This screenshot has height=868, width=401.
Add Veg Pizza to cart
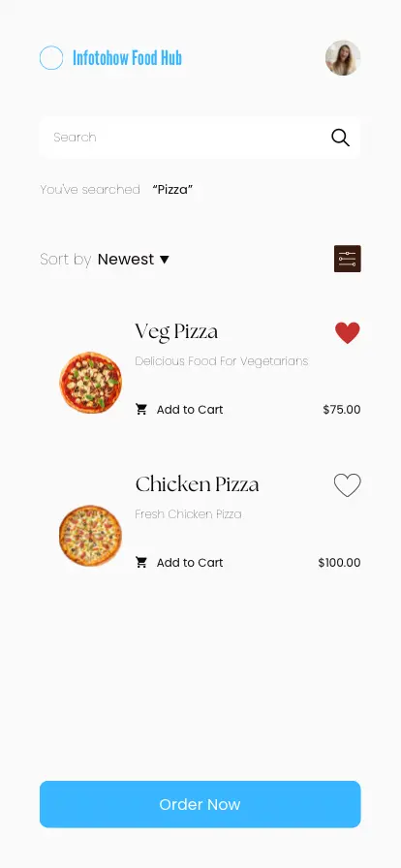179,410
